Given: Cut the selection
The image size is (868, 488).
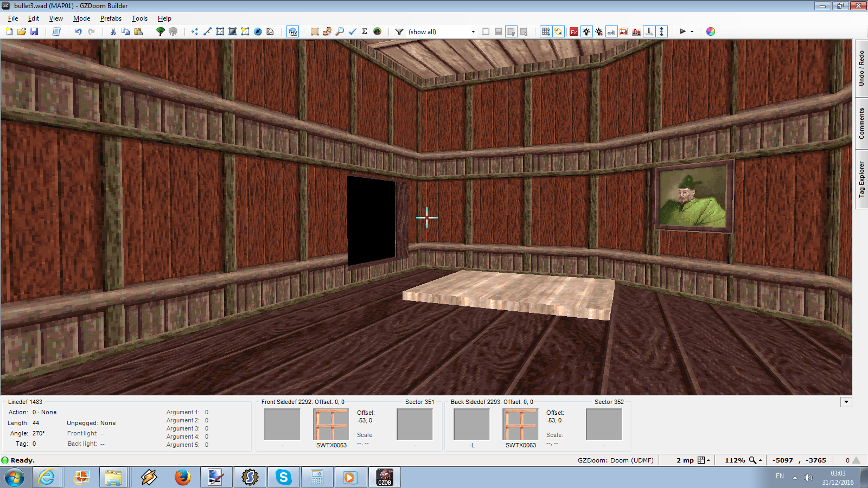Looking at the screenshot, I should coord(113,31).
